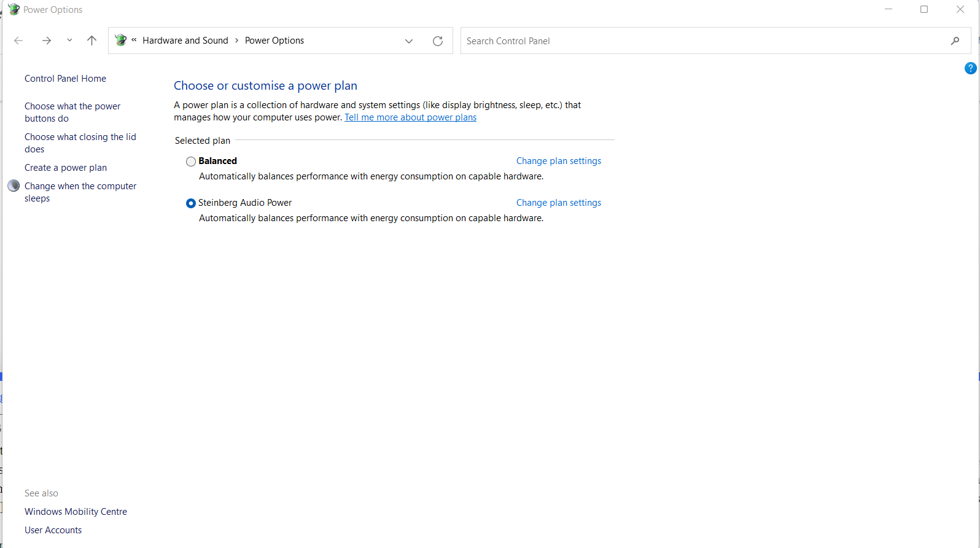Screen dimensions: 980x548
Task: Open Create a power plan
Action: 66,168
